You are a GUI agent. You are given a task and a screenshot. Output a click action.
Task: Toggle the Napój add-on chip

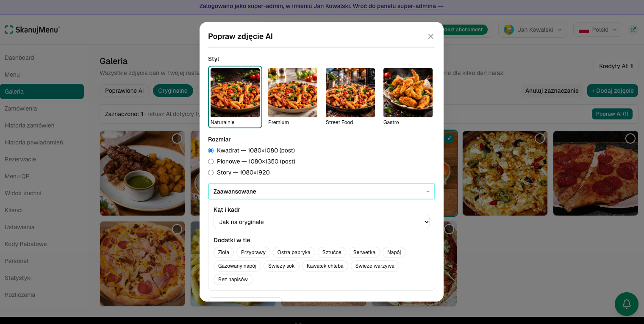coord(394,252)
